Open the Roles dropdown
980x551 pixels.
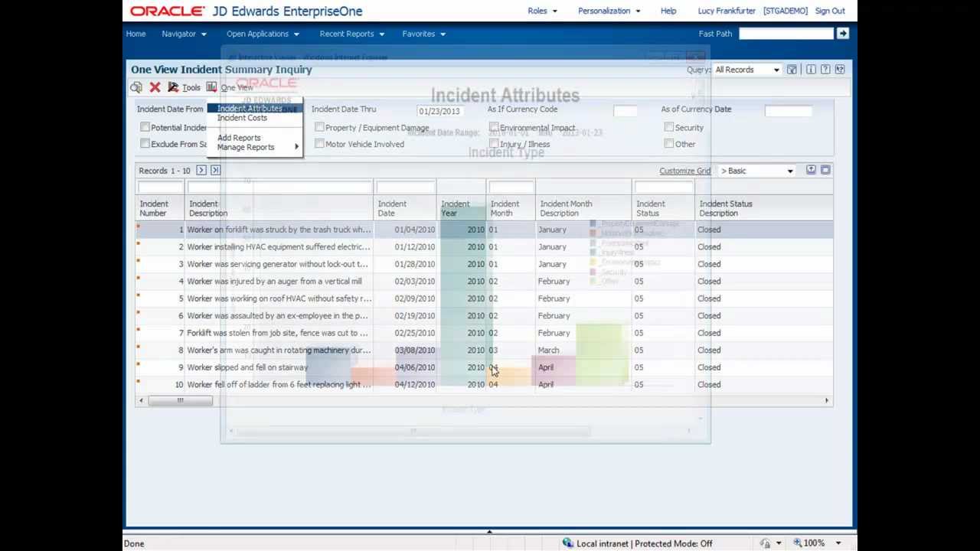pos(542,11)
